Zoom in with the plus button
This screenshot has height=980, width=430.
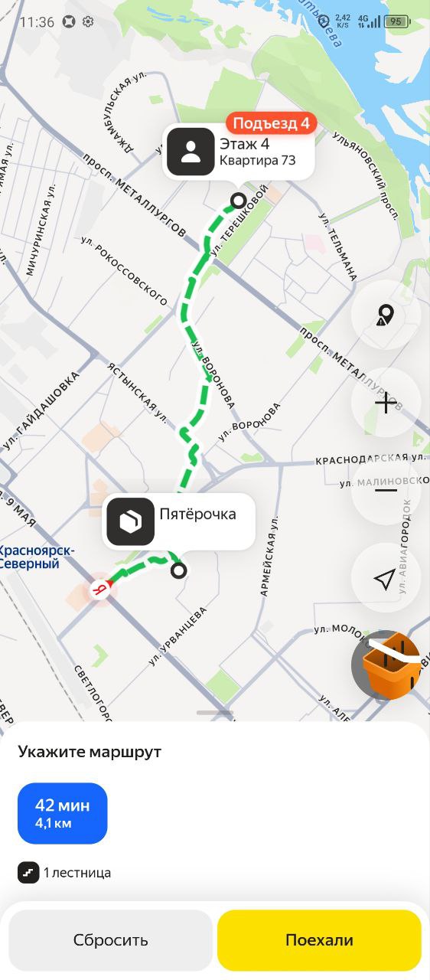coord(386,402)
